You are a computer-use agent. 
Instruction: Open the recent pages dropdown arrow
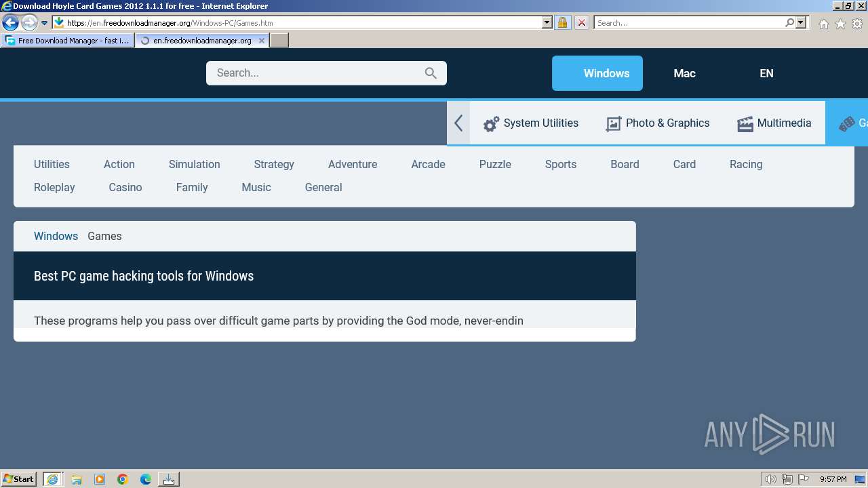(44, 22)
